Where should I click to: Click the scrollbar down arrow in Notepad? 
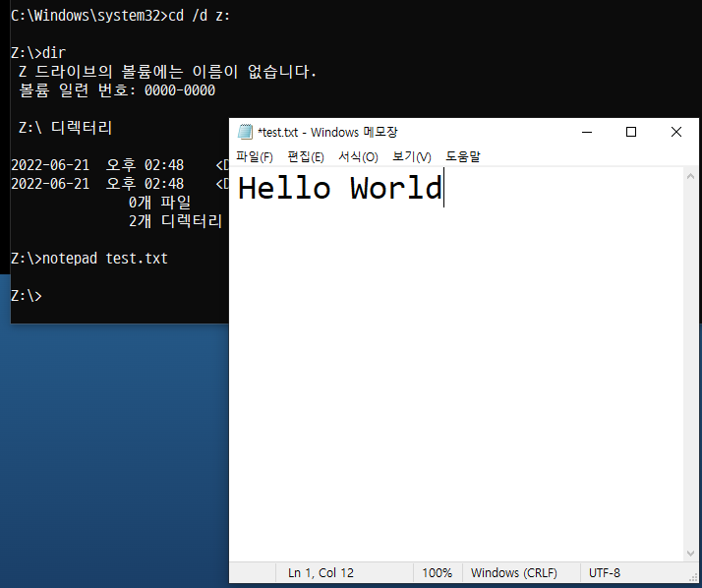690,554
